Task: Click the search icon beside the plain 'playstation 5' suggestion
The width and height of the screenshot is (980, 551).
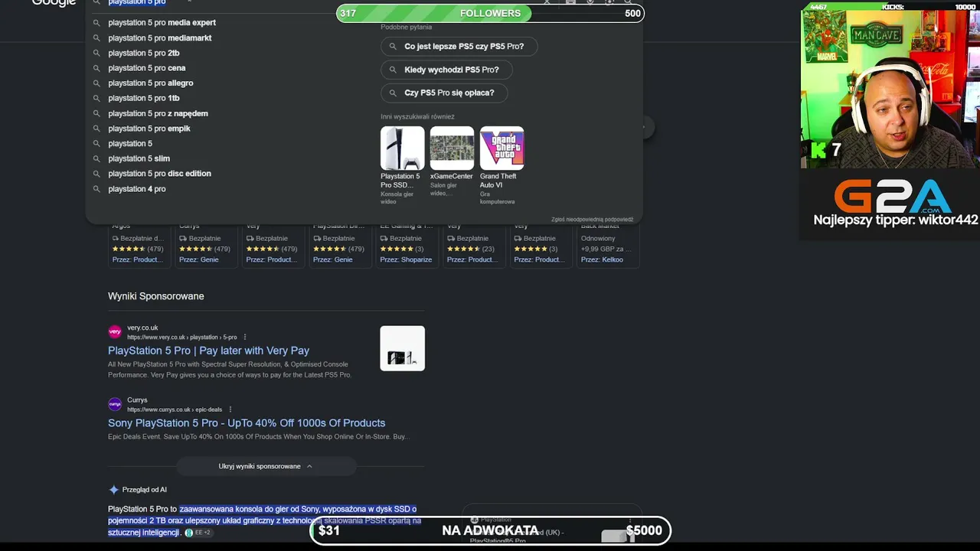Action: [x=96, y=144]
